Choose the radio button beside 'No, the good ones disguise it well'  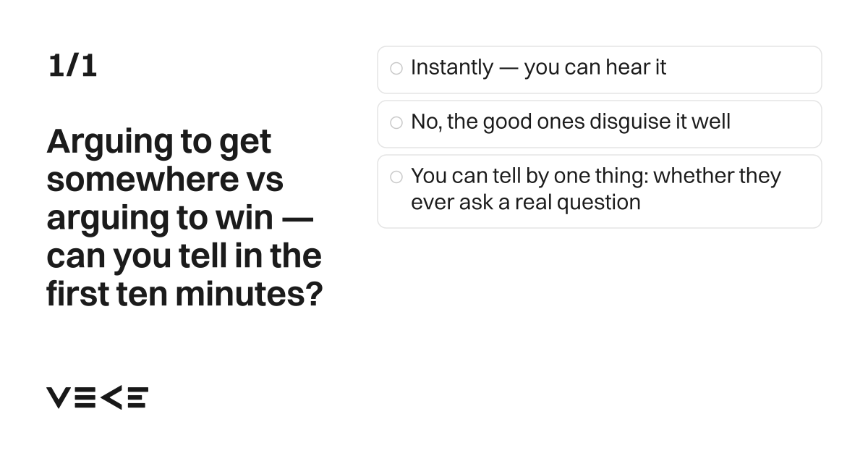click(x=396, y=123)
